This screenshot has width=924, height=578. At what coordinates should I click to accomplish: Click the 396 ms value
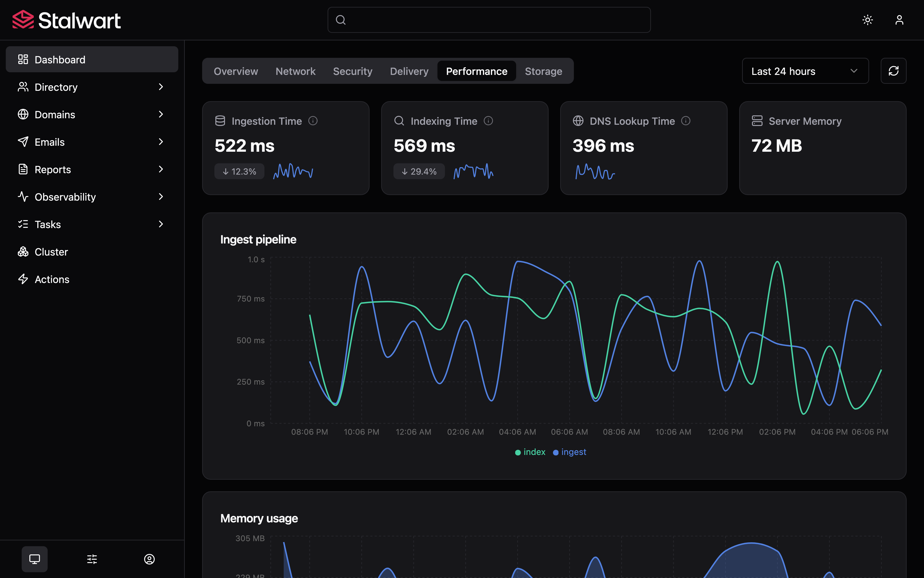tap(603, 146)
